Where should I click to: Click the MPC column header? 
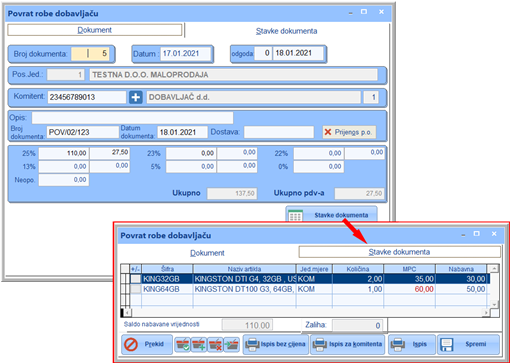click(x=409, y=269)
